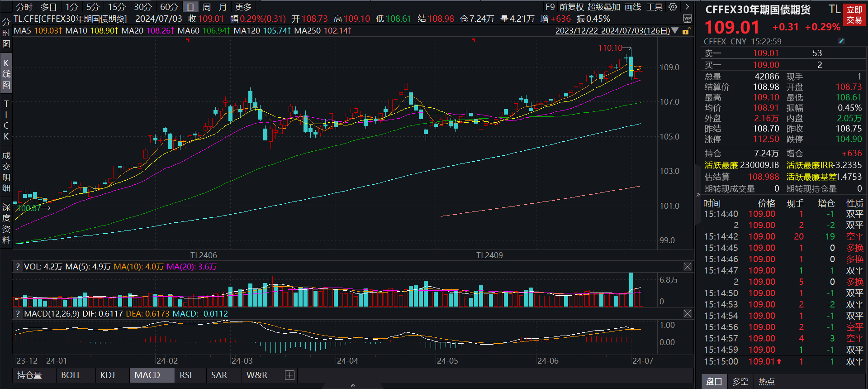The image size is (868, 389).
Task: Switch to the 分时 timeframe
Action: click(24, 7)
